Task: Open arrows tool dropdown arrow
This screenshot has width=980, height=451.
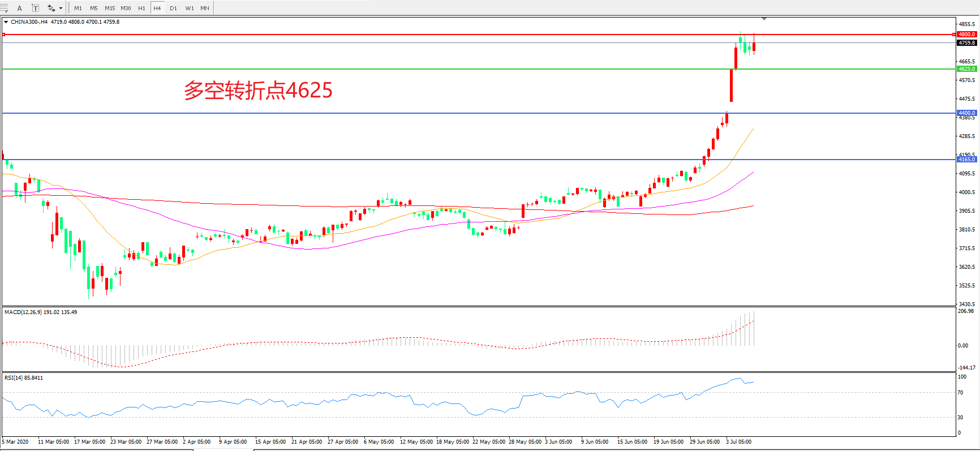Action: tap(61, 8)
